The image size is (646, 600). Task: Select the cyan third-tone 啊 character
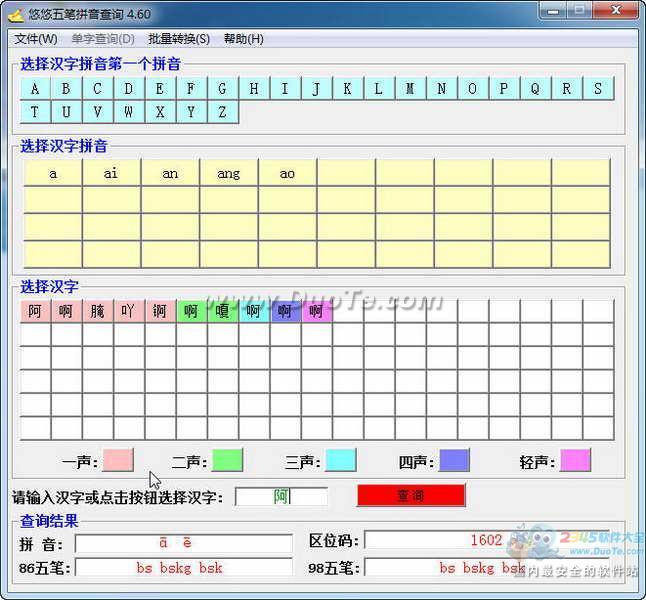tap(254, 311)
